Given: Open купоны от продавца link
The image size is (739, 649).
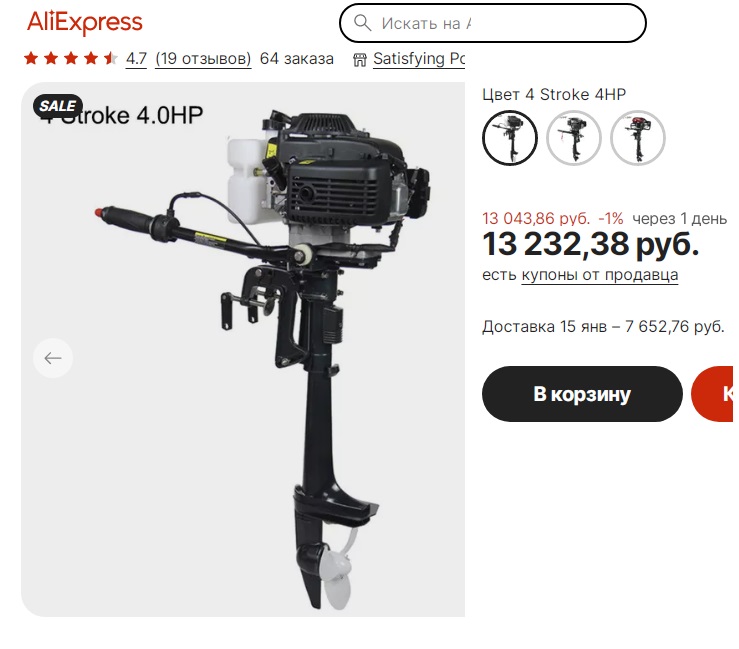Looking at the screenshot, I should click(x=599, y=275).
